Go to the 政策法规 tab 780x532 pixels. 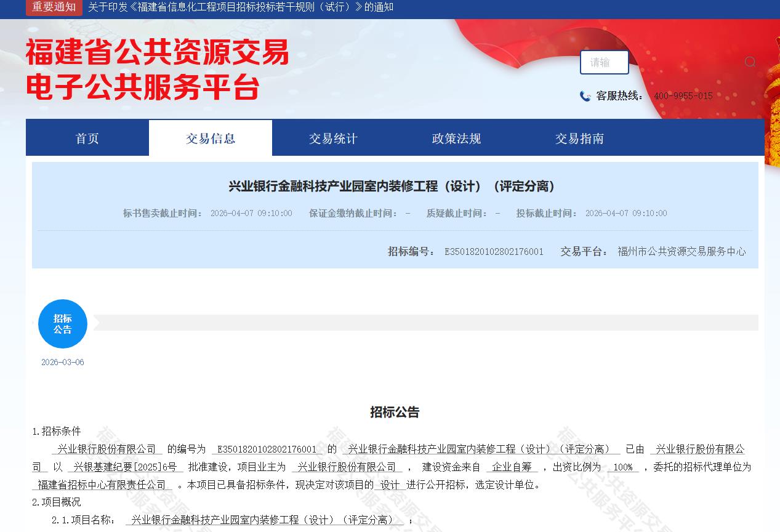coord(456,139)
